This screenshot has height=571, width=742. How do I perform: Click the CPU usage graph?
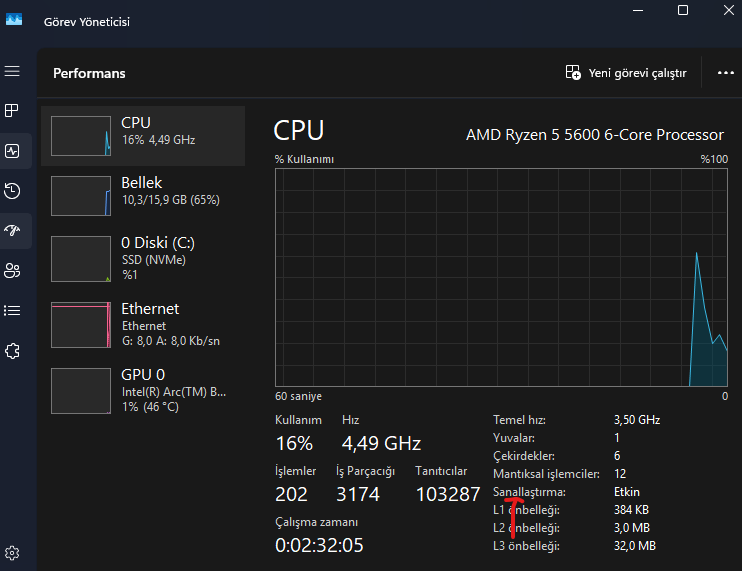(x=501, y=276)
